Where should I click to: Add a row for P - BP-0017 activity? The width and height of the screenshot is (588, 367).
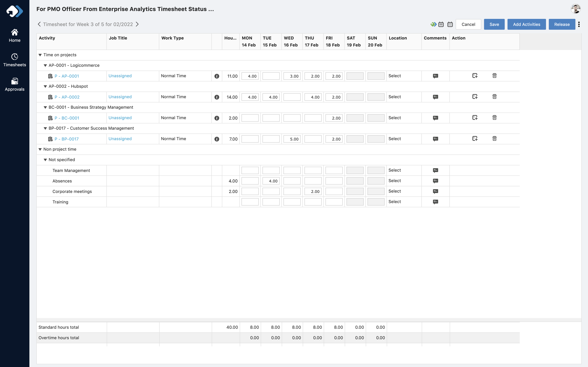tap(475, 139)
